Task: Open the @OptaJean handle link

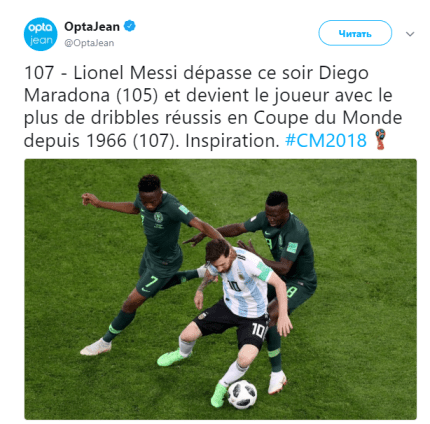Action: [x=89, y=43]
